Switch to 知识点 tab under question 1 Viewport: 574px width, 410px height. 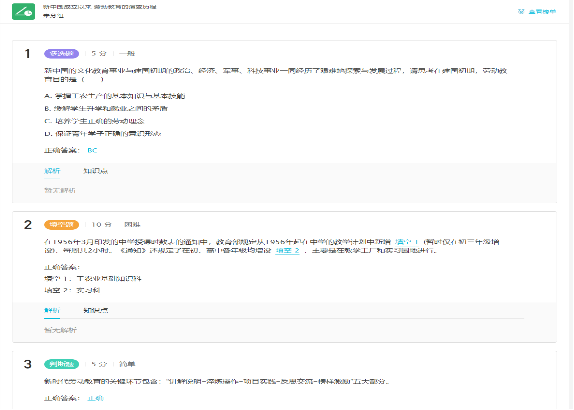tap(96, 171)
